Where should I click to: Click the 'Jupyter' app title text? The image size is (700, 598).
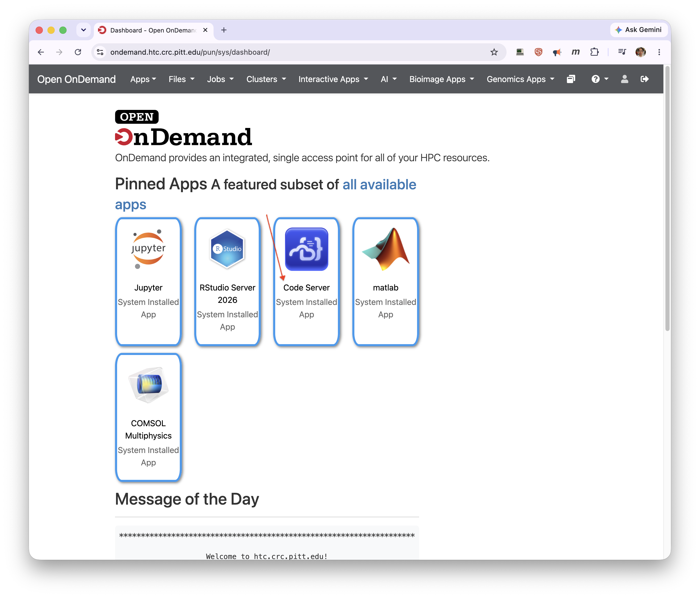(x=148, y=287)
